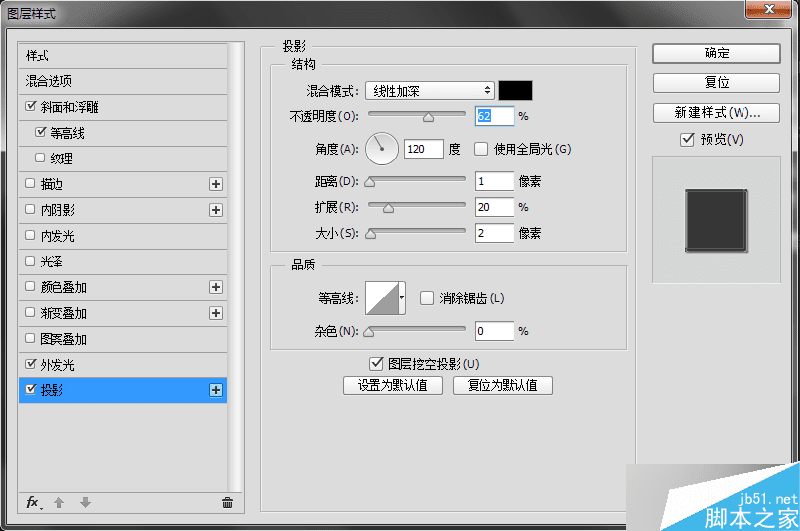The height and width of the screenshot is (531, 800).
Task: Select the 斜面和浮雕 row label
Action: 69,107
